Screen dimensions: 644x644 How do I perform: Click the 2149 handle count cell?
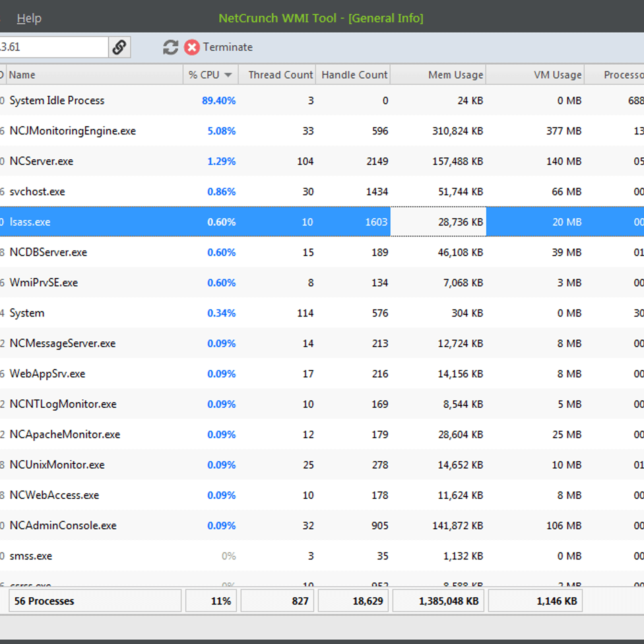[x=377, y=161]
